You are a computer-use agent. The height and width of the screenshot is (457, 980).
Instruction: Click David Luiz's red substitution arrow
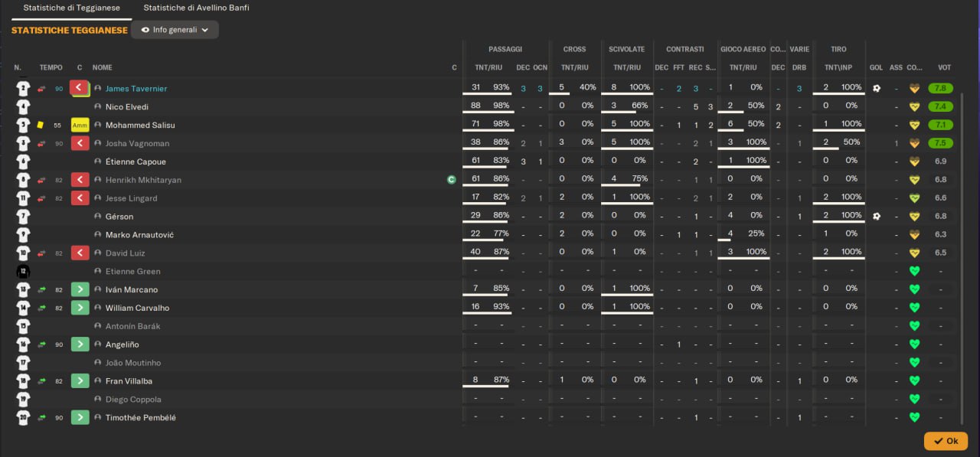(79, 253)
